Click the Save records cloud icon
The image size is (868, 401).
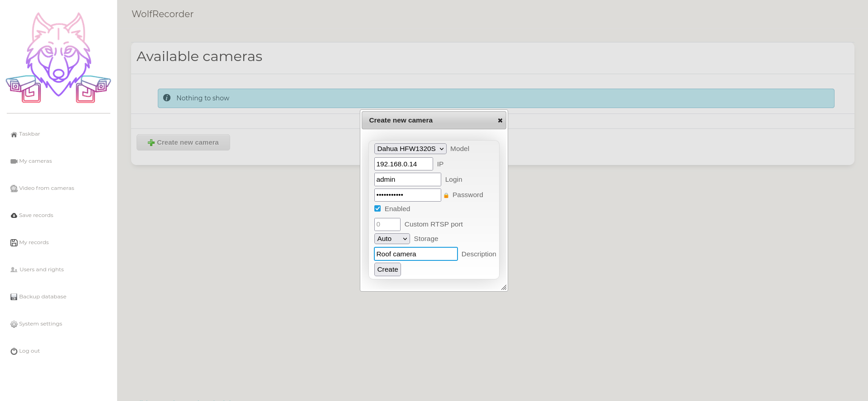tap(14, 216)
